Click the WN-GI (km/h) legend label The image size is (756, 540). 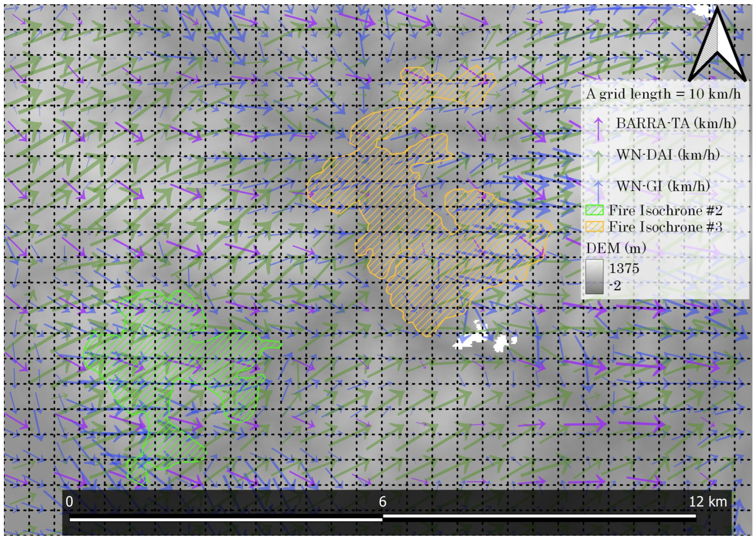[x=663, y=186]
